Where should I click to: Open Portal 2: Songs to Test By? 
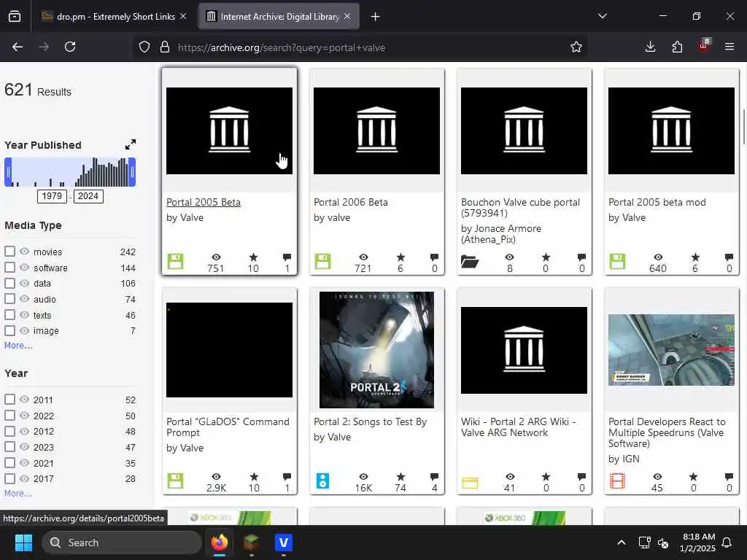(370, 421)
